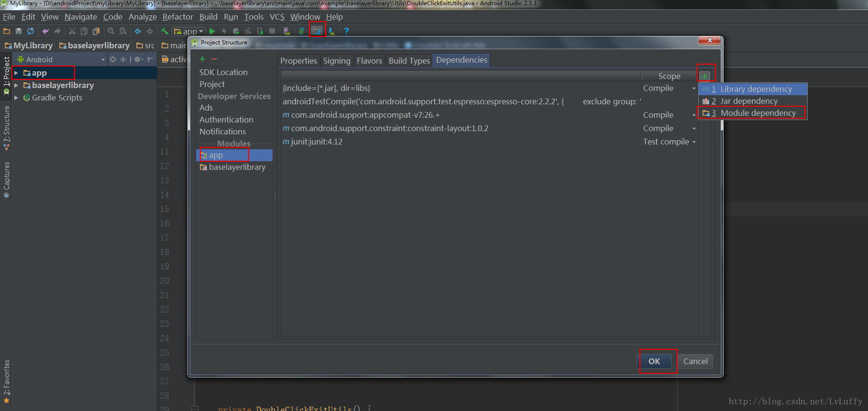Expand the app node in project tree
Screen dimensions: 868x411
tap(16, 73)
